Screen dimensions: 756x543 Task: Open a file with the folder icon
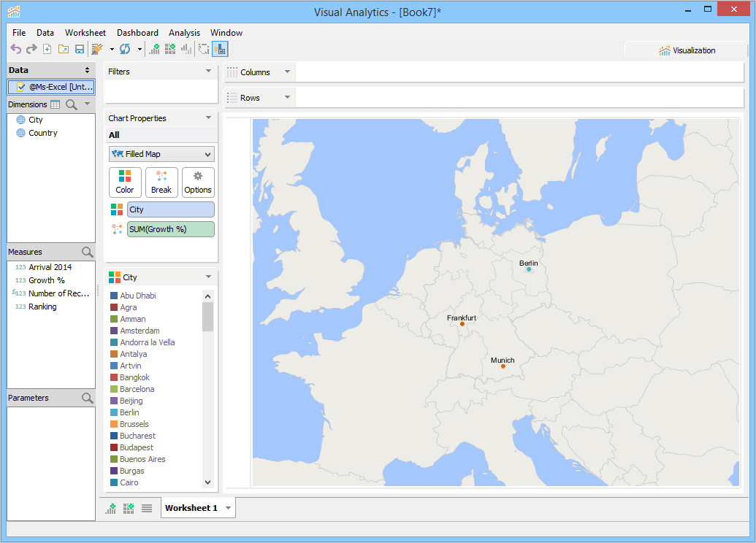63,49
